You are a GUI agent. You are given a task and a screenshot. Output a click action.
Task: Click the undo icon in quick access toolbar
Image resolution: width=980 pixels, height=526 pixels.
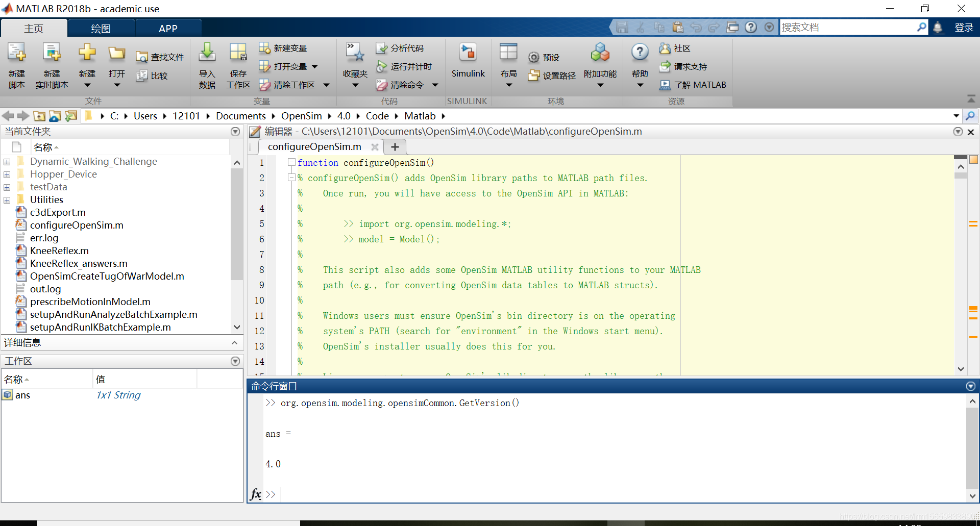(696, 27)
